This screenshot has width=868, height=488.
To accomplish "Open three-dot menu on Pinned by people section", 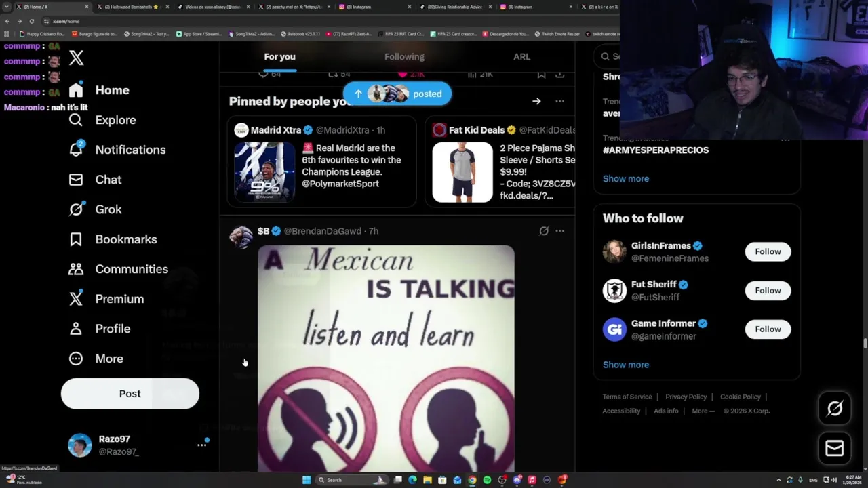I will tap(559, 101).
